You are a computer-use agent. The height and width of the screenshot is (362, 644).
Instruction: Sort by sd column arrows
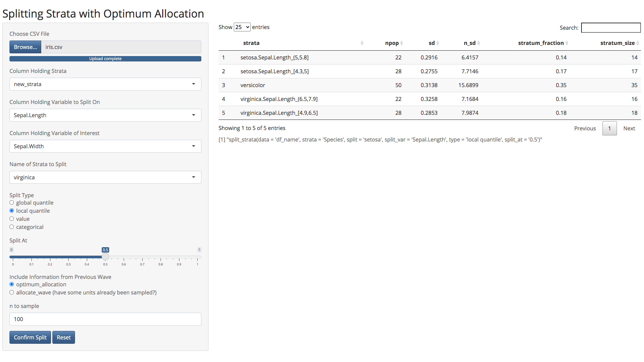pos(438,43)
